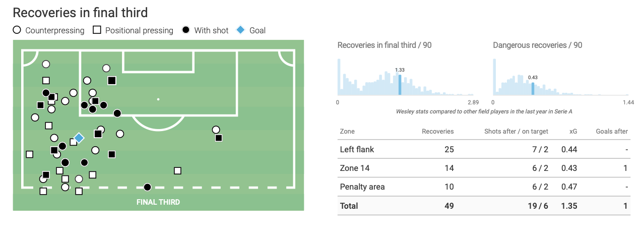Screen dimensions: 644x241
Task: Click the With shot legend black circle
Action: click(186, 30)
